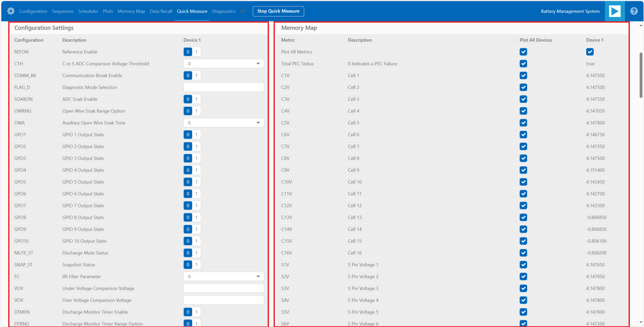Uncheck the C7V Cell 7 plot checkbox
This screenshot has height=327, width=644.
(x=523, y=146)
